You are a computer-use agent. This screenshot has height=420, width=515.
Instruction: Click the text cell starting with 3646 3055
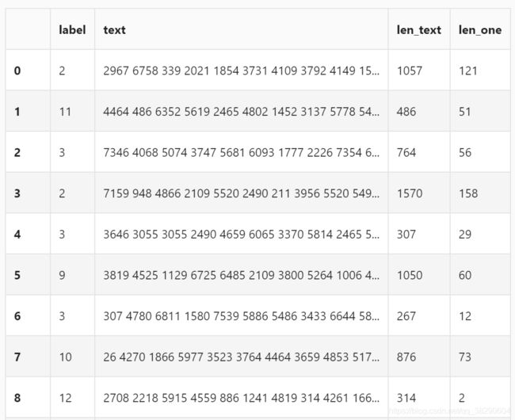(242, 234)
